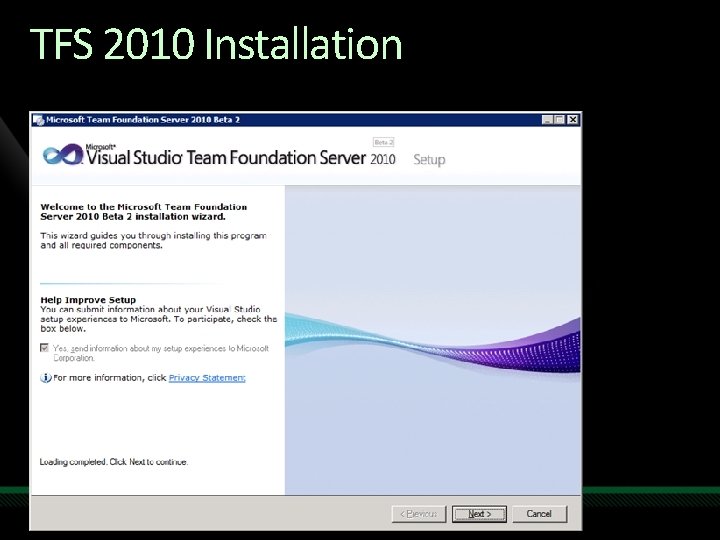Viewport: 720px width, 540px height.
Task: Click 'Yes, send information about my setup' label
Action: pyautogui.click(x=161, y=353)
